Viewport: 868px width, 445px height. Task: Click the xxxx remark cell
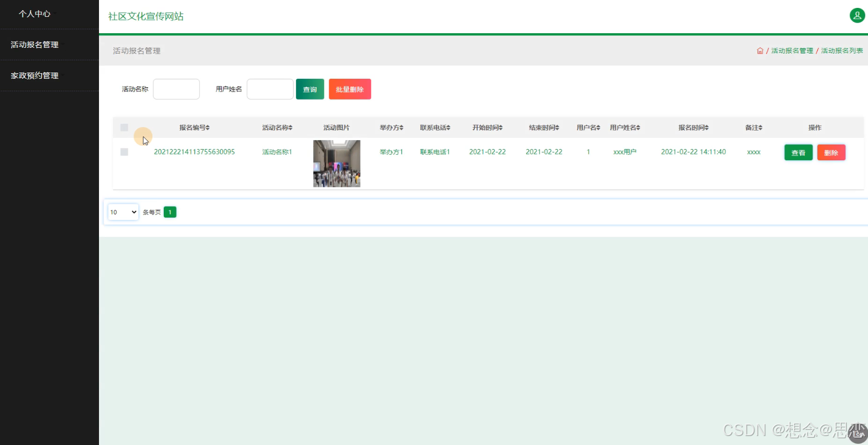[x=754, y=152]
